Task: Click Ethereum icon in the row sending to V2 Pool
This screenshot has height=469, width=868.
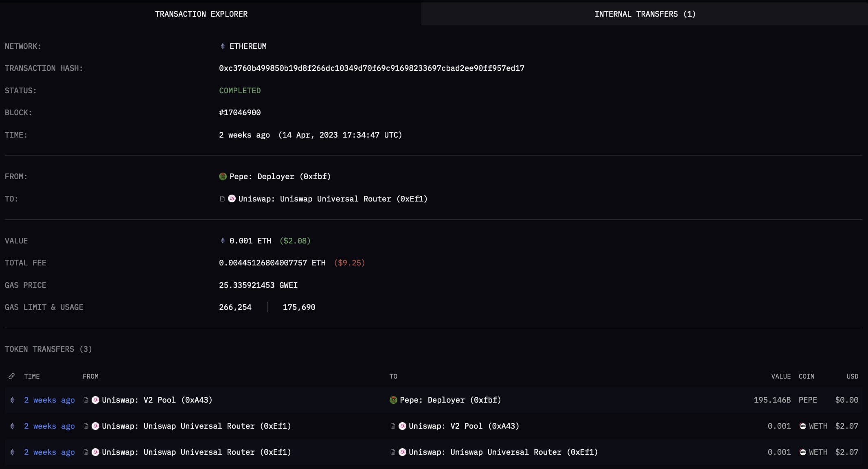Action: coord(12,426)
